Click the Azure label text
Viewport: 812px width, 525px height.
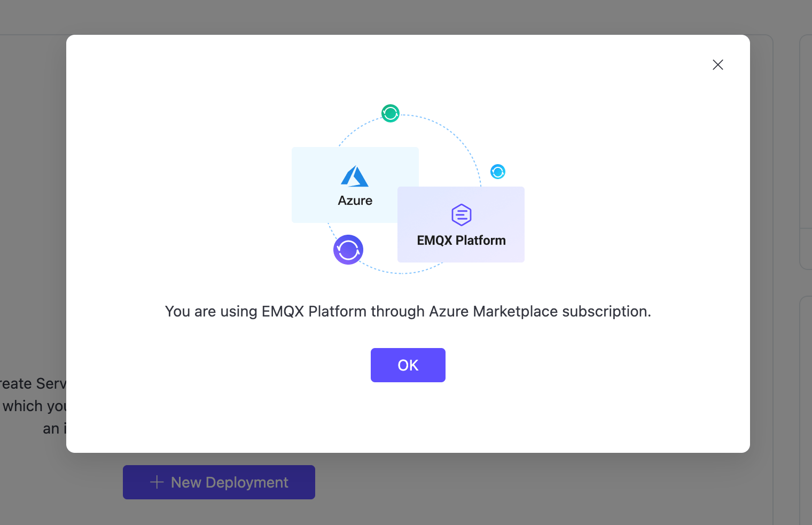355,200
